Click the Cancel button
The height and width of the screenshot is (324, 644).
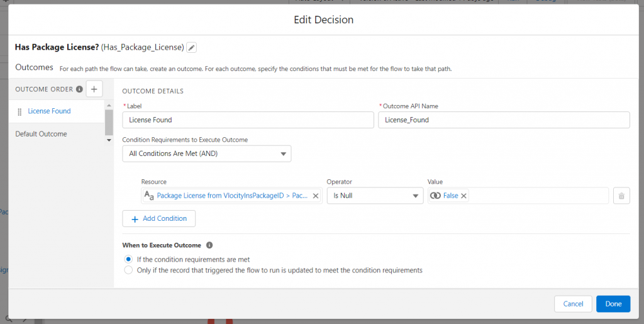[x=573, y=304]
